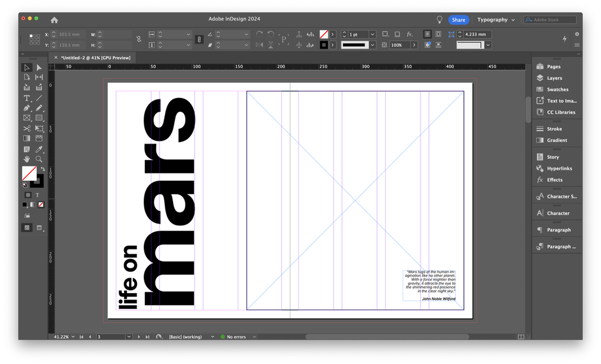Screen dimensions: 601x364
Task: Select the Pen tool
Action: click(27, 108)
